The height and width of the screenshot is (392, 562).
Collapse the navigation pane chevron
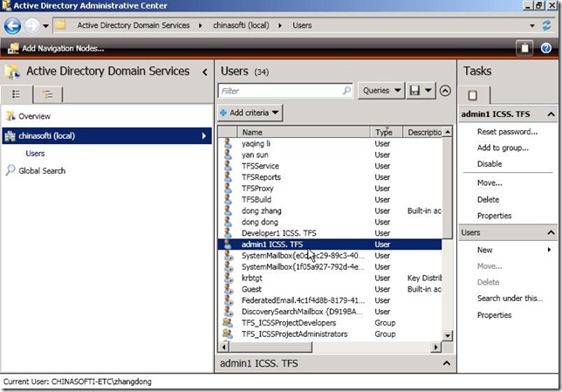pyautogui.click(x=205, y=72)
